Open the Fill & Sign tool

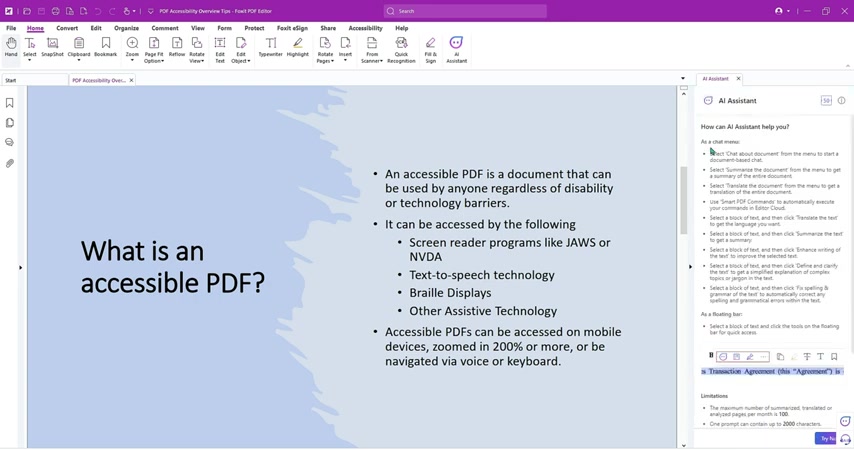pos(430,50)
